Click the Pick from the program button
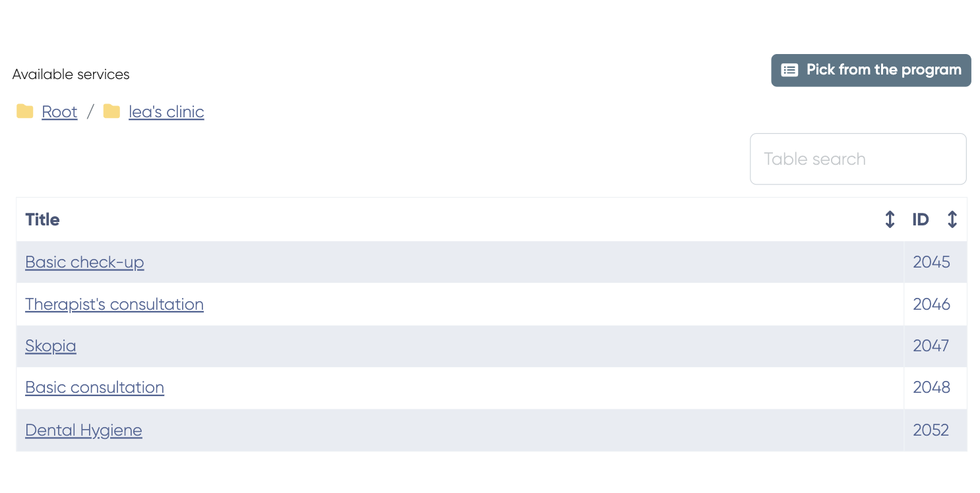This screenshot has width=980, height=493. tap(871, 71)
